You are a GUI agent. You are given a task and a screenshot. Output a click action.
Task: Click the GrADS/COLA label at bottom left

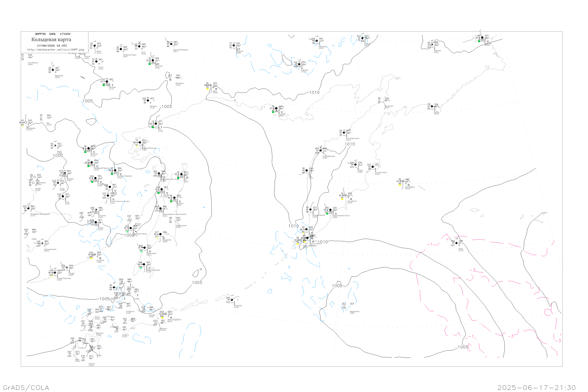click(26, 387)
